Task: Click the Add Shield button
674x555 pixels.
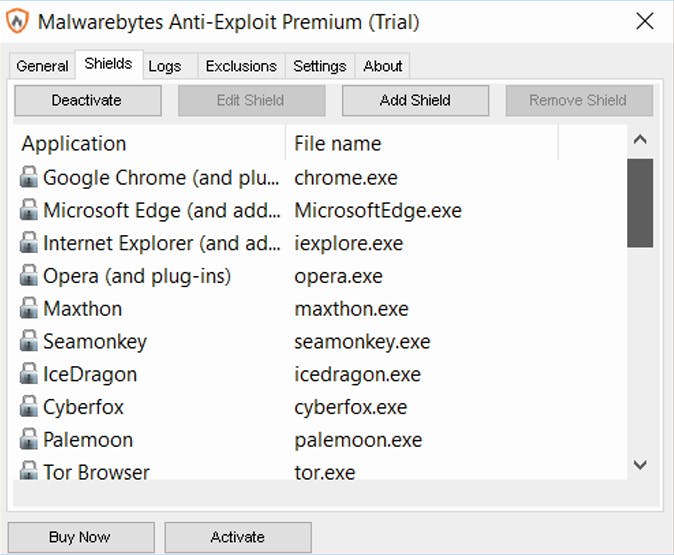Action: (415, 100)
